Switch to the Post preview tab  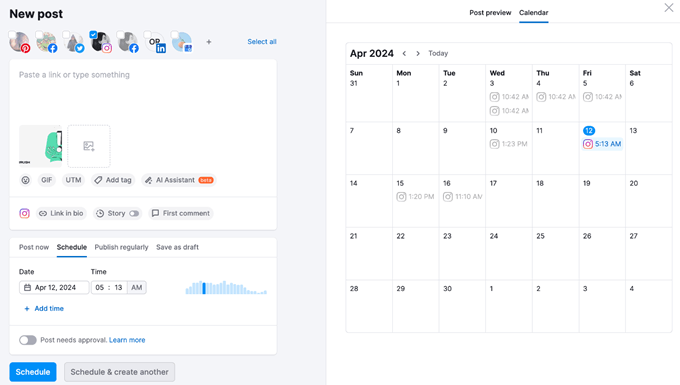click(x=490, y=13)
